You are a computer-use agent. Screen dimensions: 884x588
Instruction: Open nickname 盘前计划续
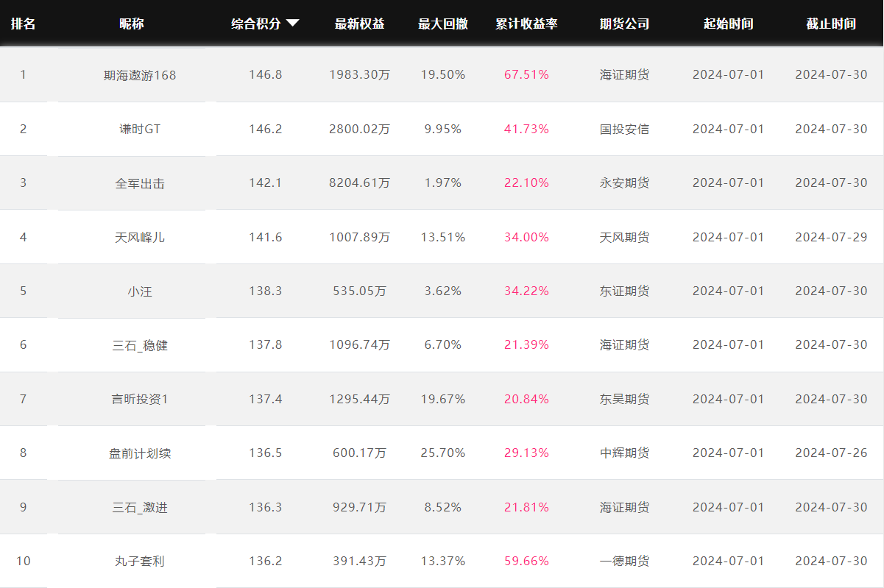point(140,453)
